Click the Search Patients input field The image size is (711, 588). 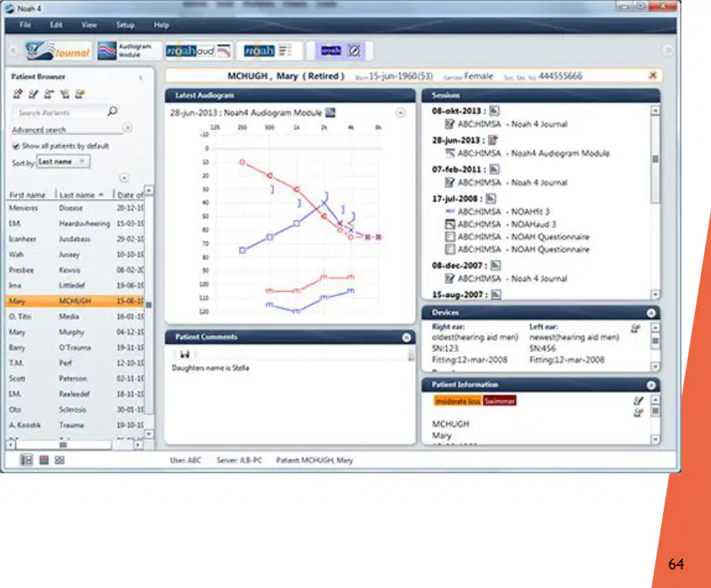[x=59, y=112]
